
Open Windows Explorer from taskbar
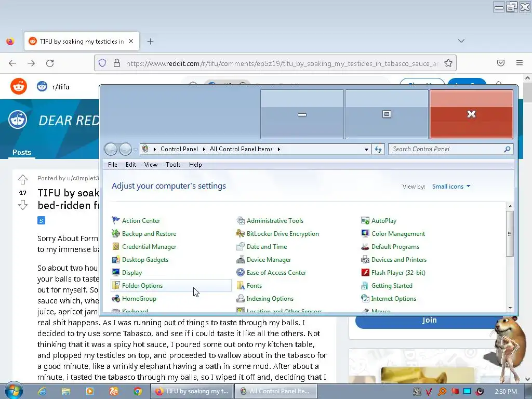[66, 391]
